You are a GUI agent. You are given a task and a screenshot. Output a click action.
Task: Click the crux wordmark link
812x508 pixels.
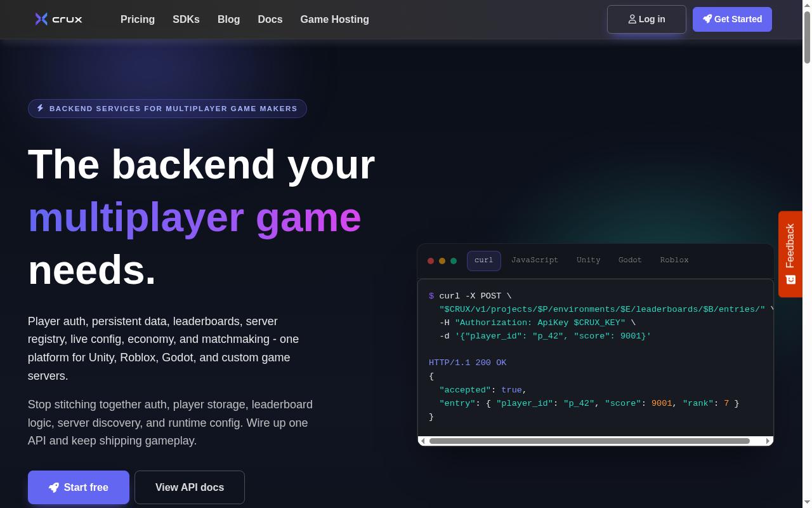coord(67,19)
